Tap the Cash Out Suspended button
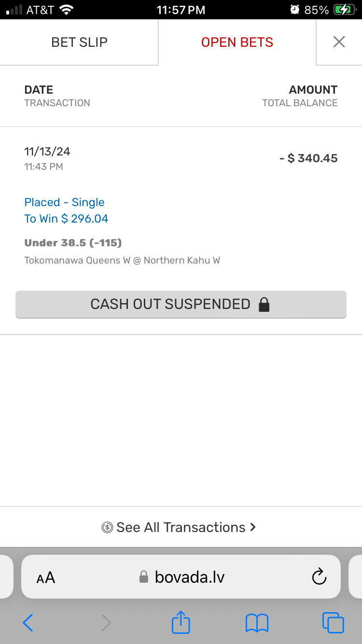The width and height of the screenshot is (362, 644). (x=181, y=304)
